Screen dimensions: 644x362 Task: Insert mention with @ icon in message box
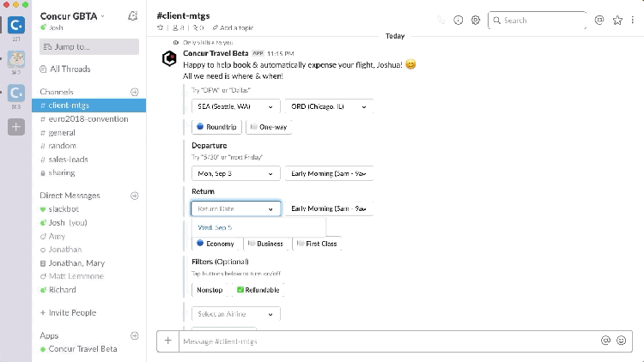(x=605, y=341)
